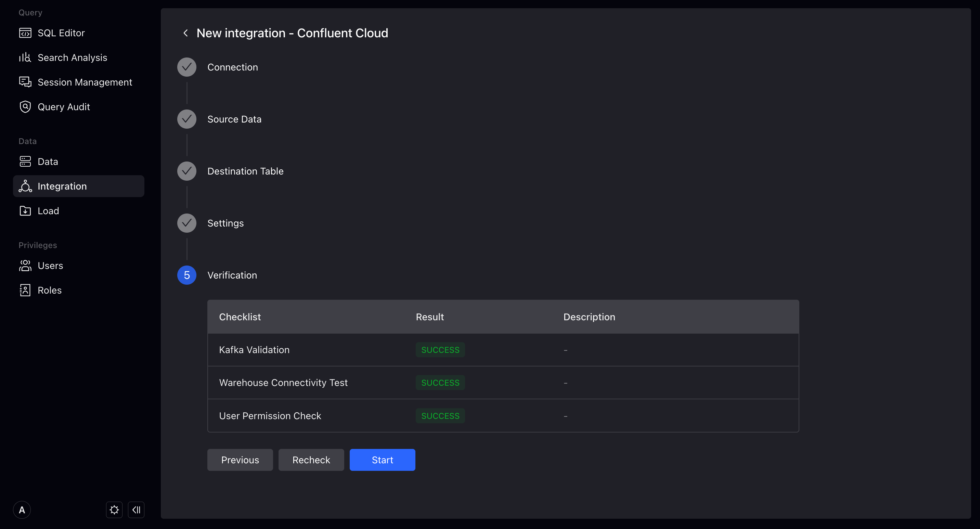The image size is (980, 529).
Task: Open the Load download icon
Action: (x=25, y=211)
